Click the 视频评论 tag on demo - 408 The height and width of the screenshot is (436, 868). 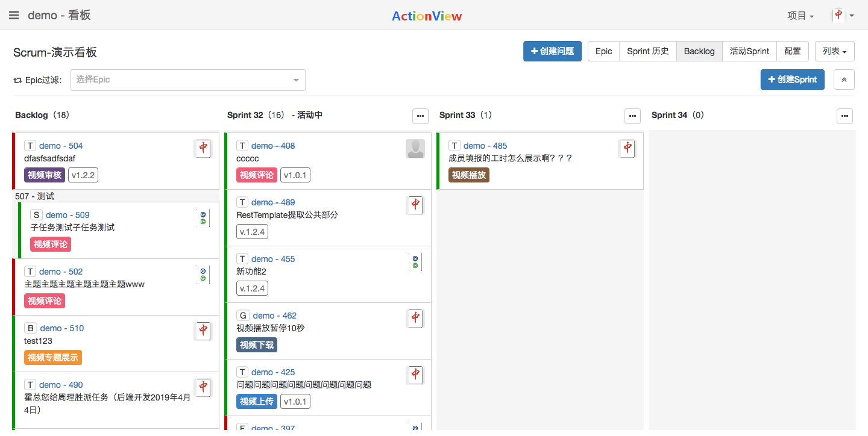(257, 175)
